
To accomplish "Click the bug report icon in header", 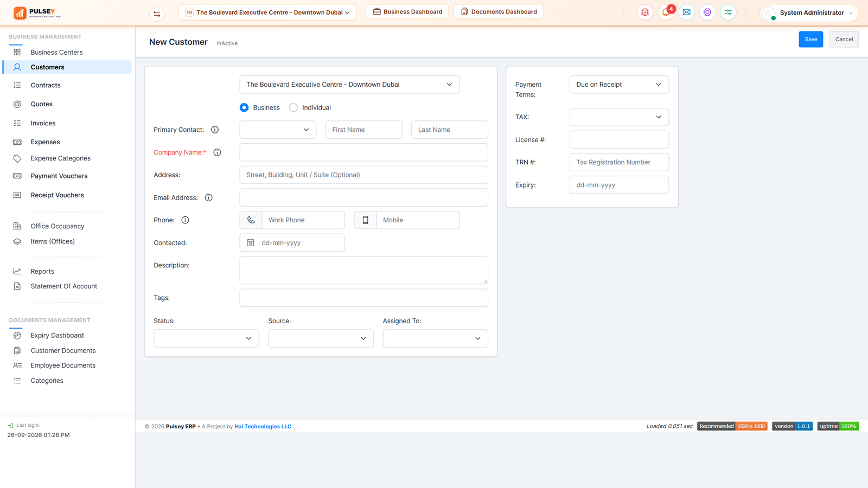I will pyautogui.click(x=644, y=12).
